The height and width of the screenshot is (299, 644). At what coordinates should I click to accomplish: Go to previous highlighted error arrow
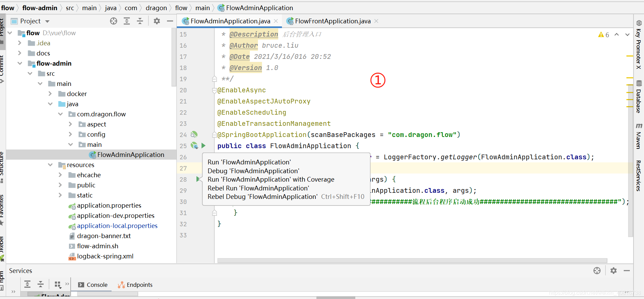pyautogui.click(x=617, y=34)
